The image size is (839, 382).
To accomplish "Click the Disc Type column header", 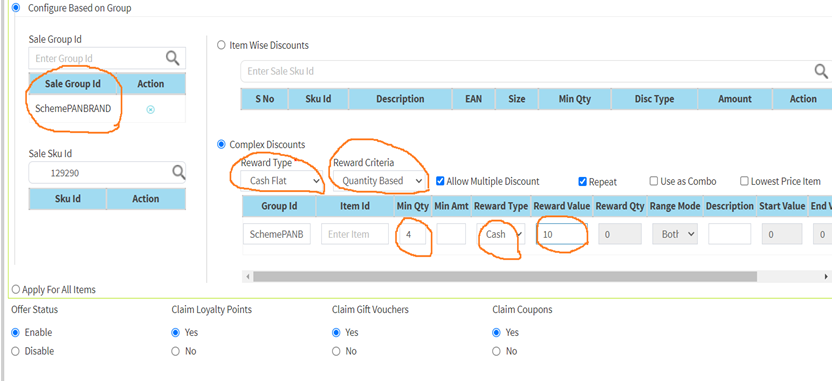I will tap(654, 99).
